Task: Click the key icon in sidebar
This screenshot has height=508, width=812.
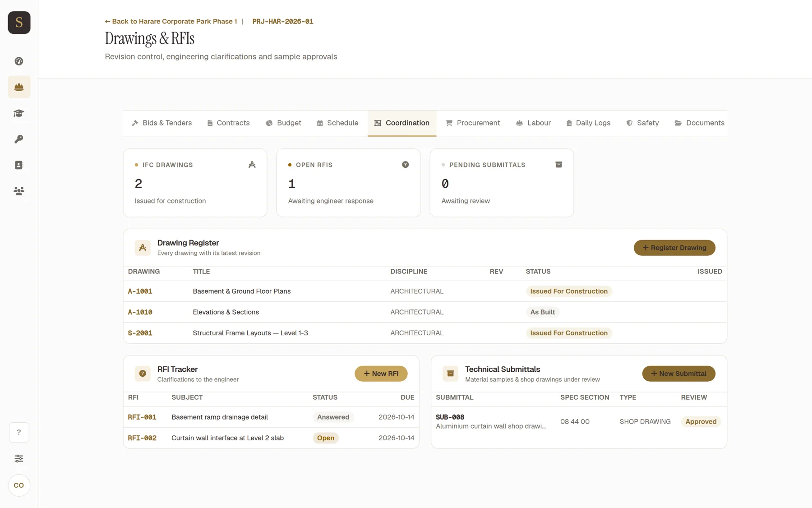Action: tap(19, 139)
